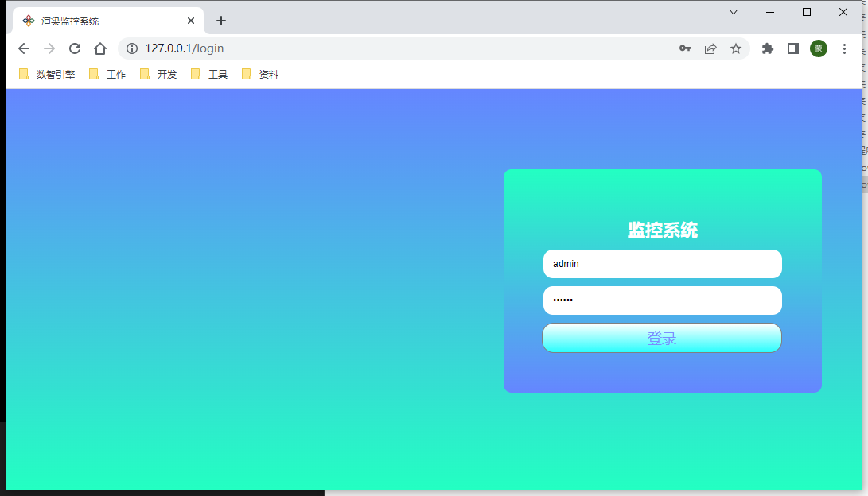This screenshot has height=496, width=868.
Task: Open Chrome three-dot menu
Action: coord(844,48)
